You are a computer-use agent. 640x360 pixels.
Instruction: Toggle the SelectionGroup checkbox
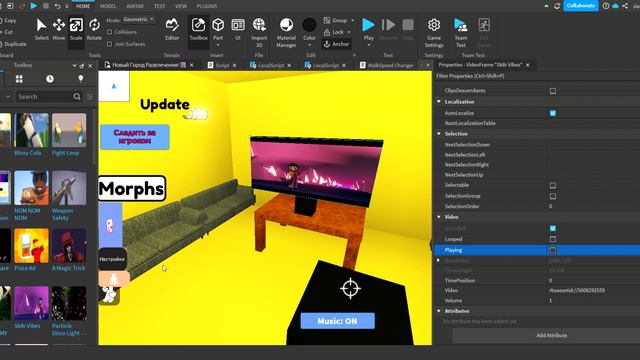(553, 196)
